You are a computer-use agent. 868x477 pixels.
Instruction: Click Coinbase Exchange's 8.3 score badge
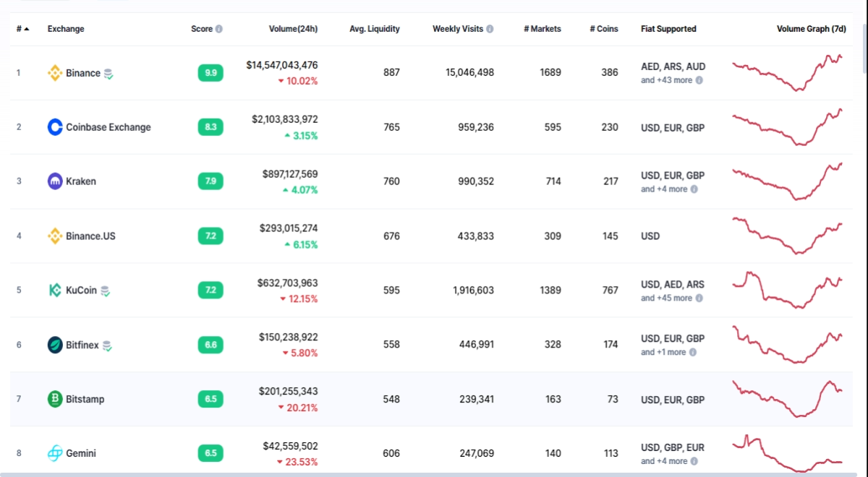click(210, 127)
